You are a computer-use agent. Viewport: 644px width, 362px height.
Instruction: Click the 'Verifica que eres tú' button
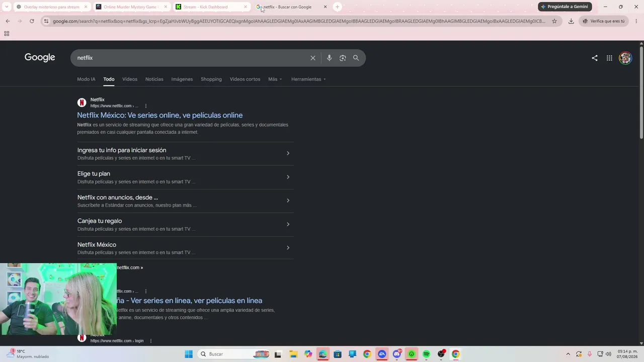click(x=604, y=21)
